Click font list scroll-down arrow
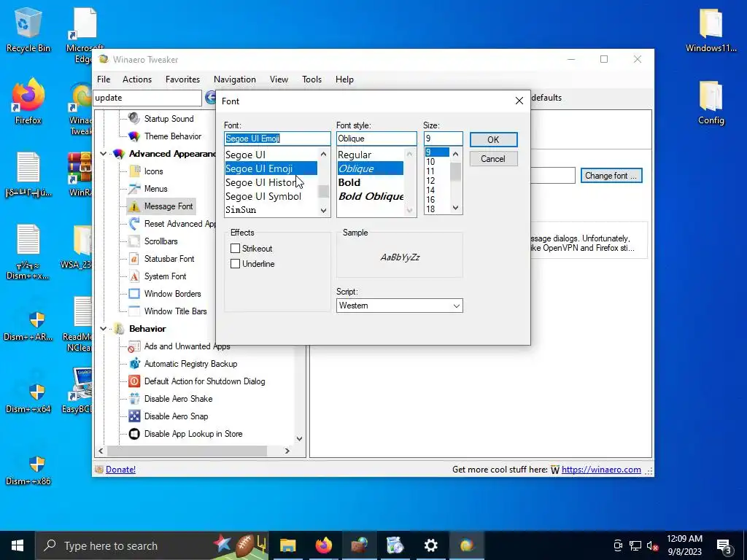Screen dimensions: 747x560 (x=324, y=211)
